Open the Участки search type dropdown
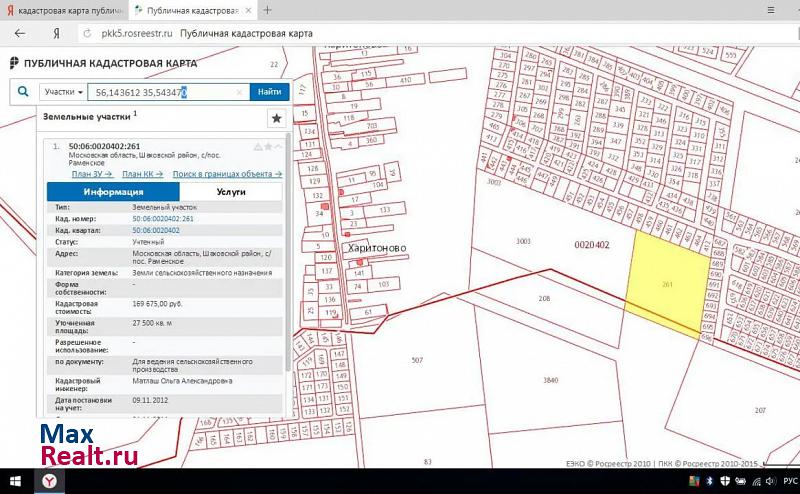 [63, 91]
